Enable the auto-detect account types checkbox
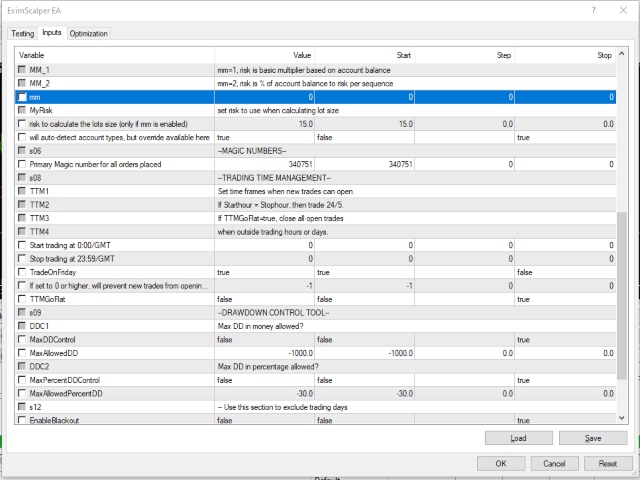Screen dimensions: 640x480 [22, 137]
